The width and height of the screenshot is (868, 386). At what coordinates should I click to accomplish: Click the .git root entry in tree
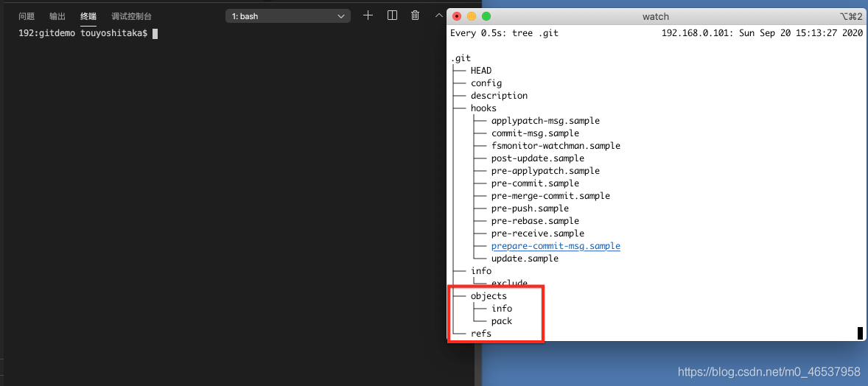tap(461, 58)
